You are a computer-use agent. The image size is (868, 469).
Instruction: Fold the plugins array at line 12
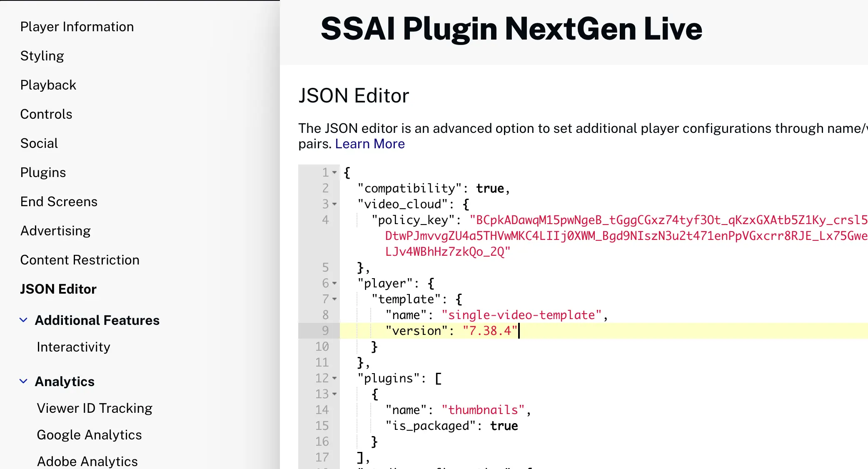click(334, 378)
